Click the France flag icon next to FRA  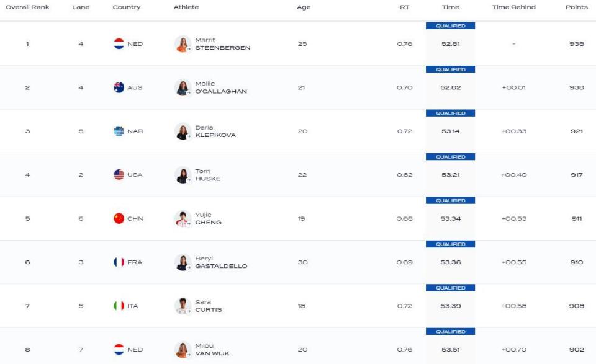[119, 262]
